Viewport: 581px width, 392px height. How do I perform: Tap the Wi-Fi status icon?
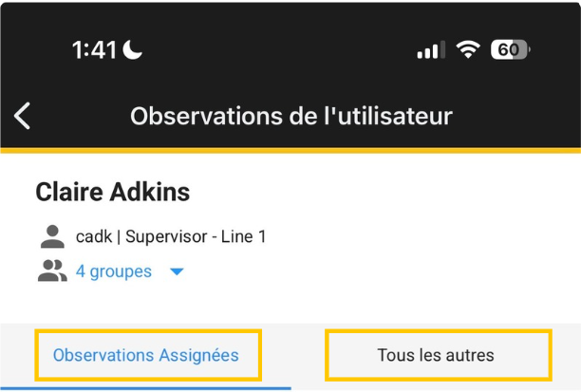(x=467, y=49)
